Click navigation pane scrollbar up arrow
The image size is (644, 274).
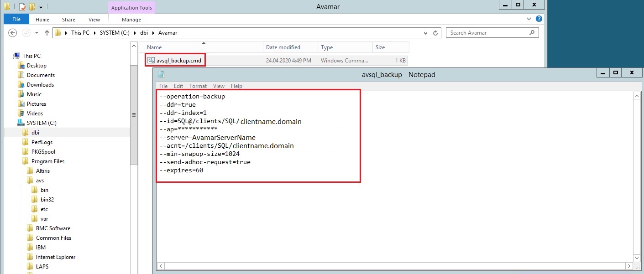pos(134,46)
